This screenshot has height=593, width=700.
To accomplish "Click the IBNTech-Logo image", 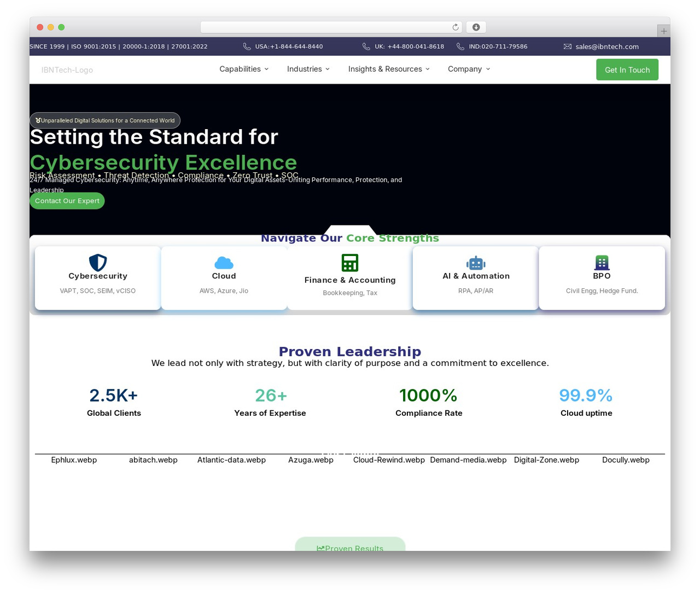I will point(67,70).
